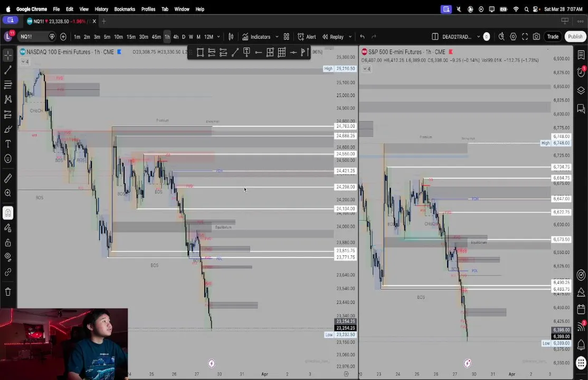Pick horizontal ray tool in favorites bar
Screen dimensions: 588x380
259,53
